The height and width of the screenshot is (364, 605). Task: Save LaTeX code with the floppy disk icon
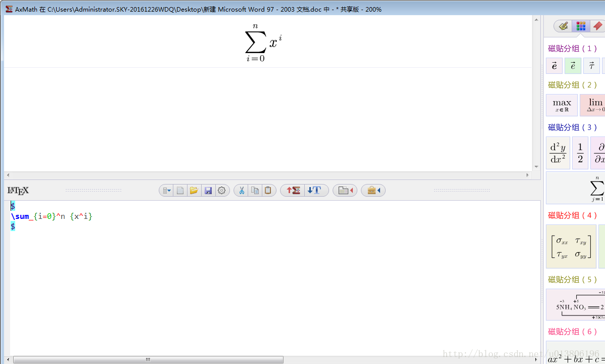[208, 190]
